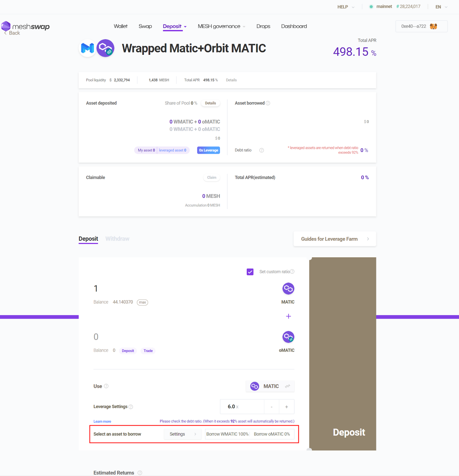Select the My asset 0 pill
This screenshot has height=476, width=459.
(146, 150)
